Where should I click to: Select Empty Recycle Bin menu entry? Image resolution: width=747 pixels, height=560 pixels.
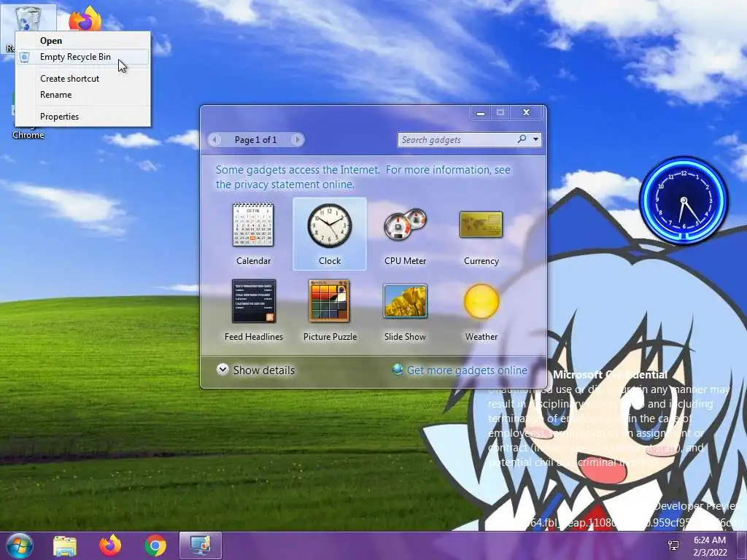tap(83, 57)
